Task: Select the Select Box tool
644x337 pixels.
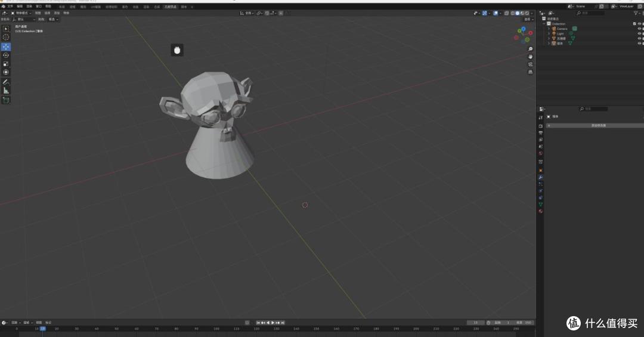Action: click(6, 29)
